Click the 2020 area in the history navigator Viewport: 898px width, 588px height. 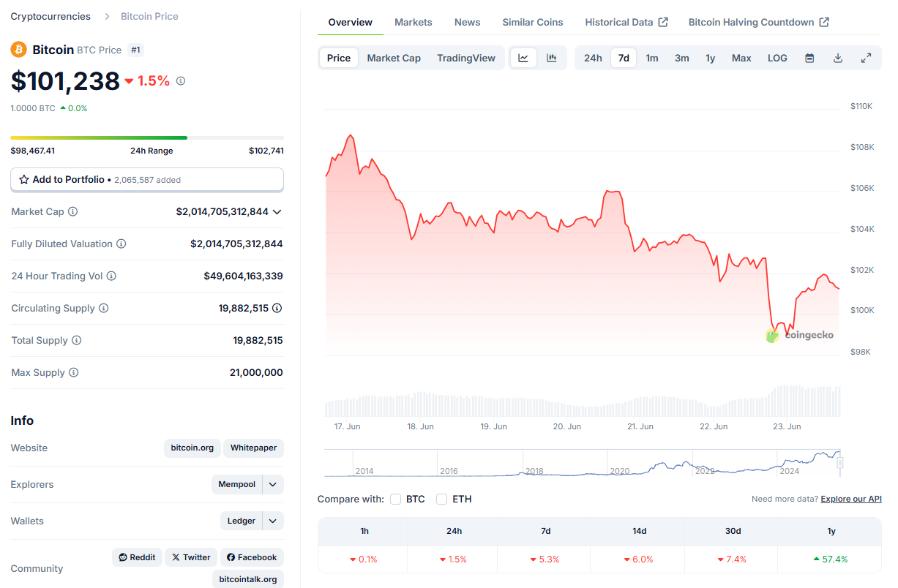click(620, 471)
